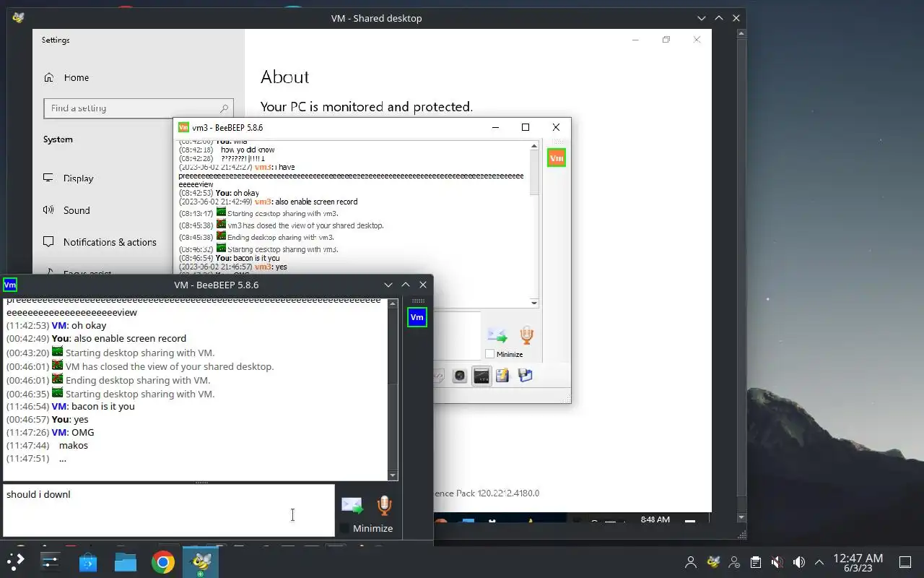Screen dimensions: 924x578
Task: Click 'makos' message in VM chat
Action: [74, 445]
